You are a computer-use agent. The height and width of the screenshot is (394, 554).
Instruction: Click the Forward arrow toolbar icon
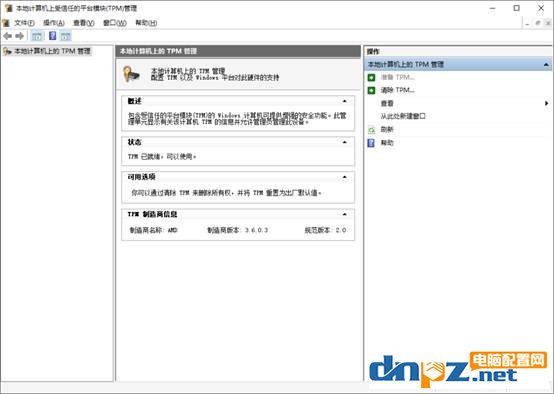tap(20, 36)
